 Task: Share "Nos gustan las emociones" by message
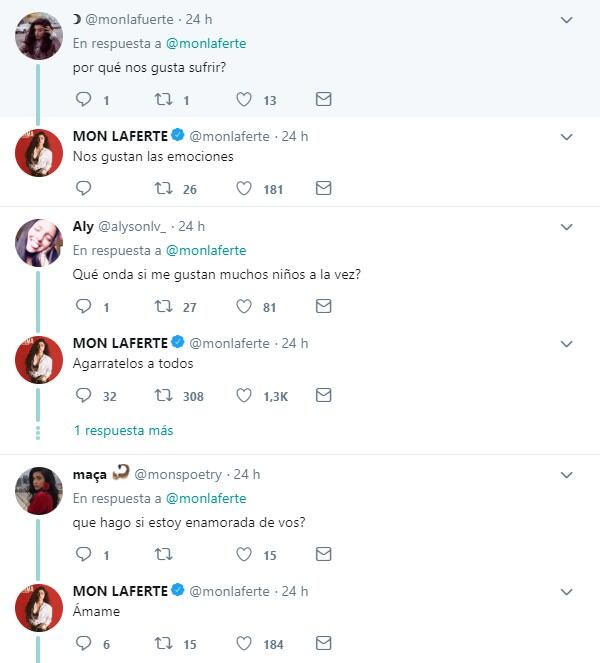(323, 188)
